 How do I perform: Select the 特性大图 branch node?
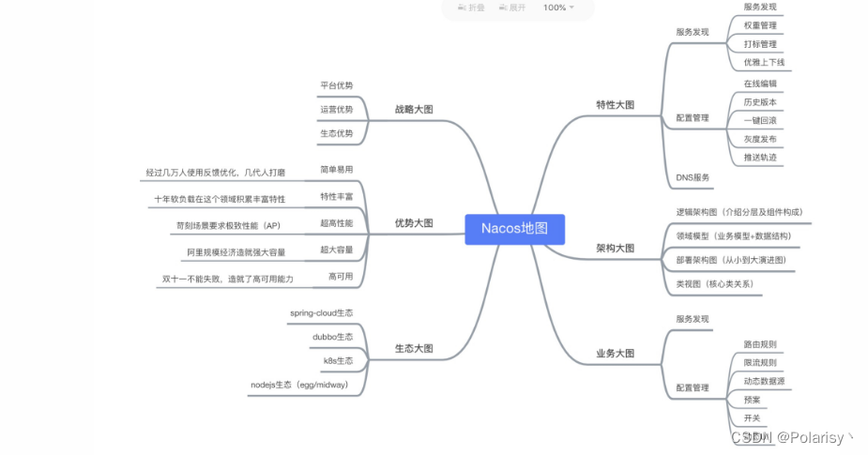point(615,105)
